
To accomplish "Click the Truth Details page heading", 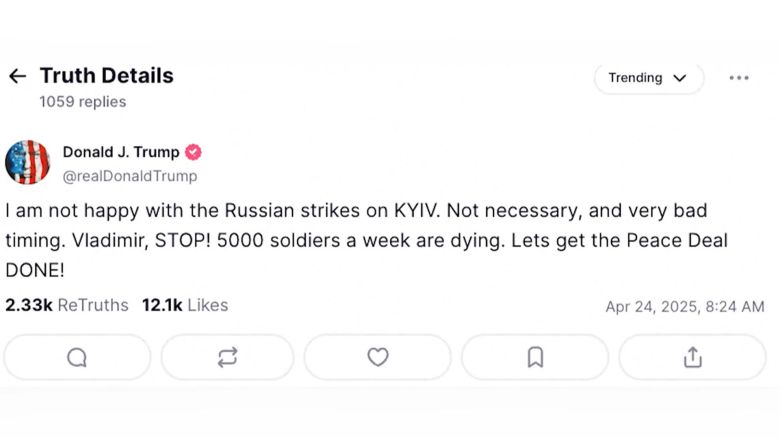I will point(106,76).
